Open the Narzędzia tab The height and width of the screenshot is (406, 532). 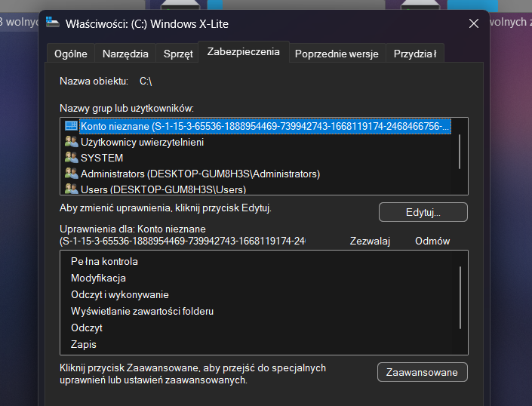click(126, 54)
